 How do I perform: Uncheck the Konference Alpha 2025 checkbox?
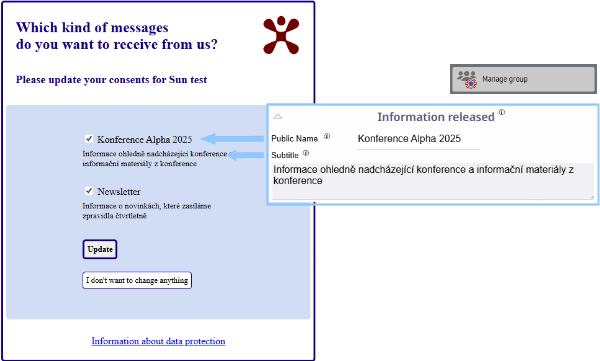pos(89,139)
